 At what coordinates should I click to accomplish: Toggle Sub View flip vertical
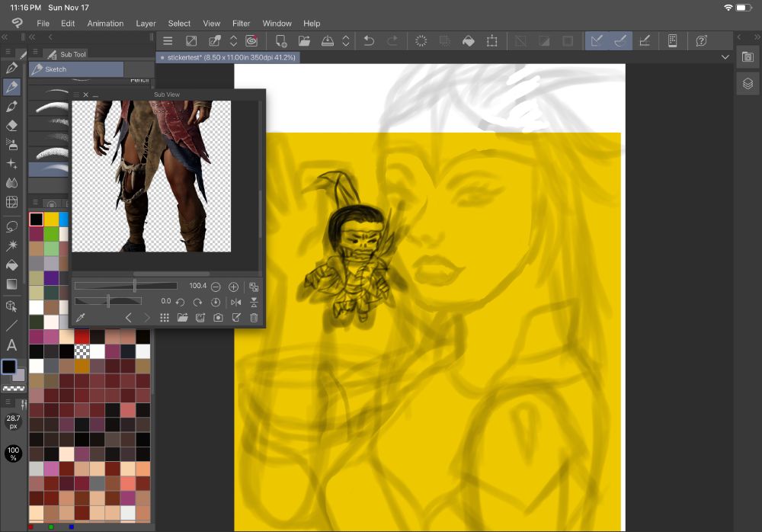click(x=254, y=302)
